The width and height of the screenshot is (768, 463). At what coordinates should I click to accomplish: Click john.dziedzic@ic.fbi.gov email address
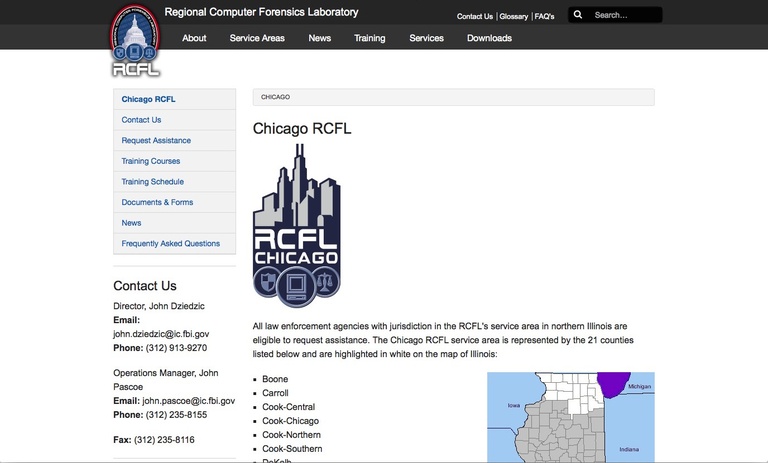click(x=161, y=334)
